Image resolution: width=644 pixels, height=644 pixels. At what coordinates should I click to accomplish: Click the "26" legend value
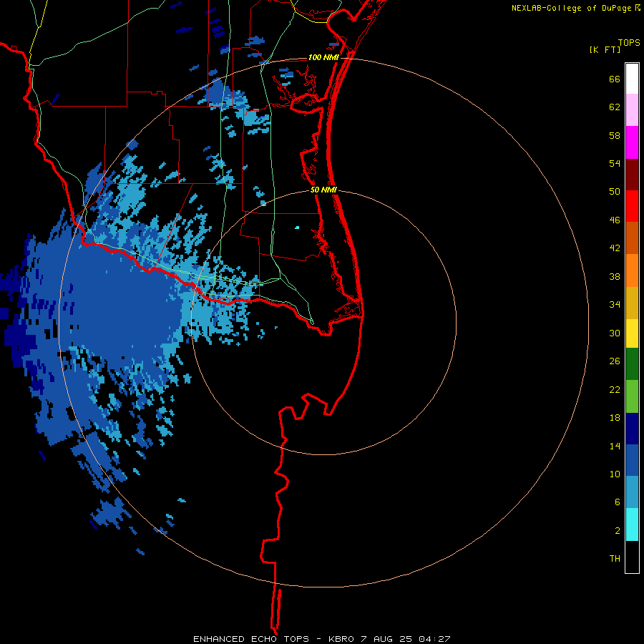click(615, 361)
